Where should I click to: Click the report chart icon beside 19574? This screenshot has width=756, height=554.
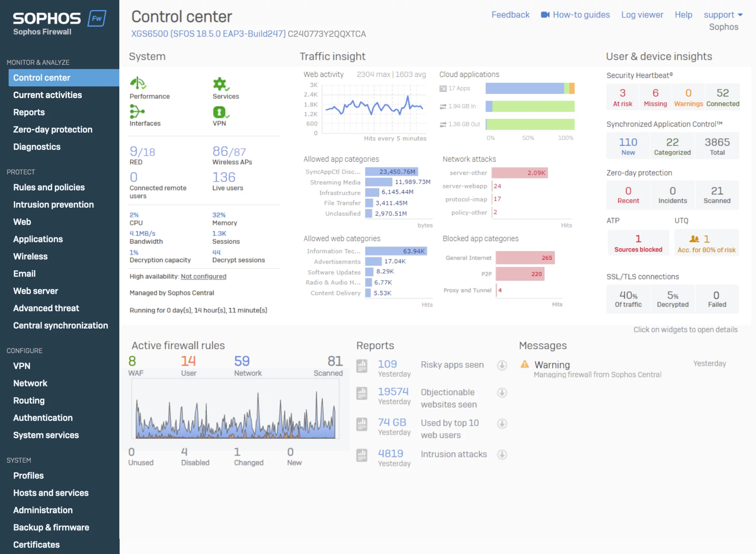[362, 393]
